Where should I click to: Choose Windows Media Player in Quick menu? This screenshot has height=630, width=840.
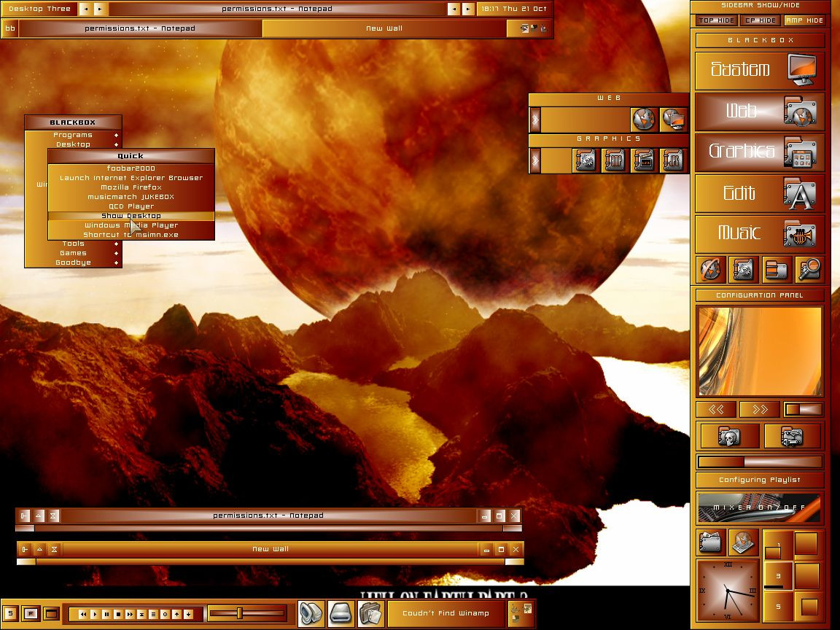(x=131, y=225)
